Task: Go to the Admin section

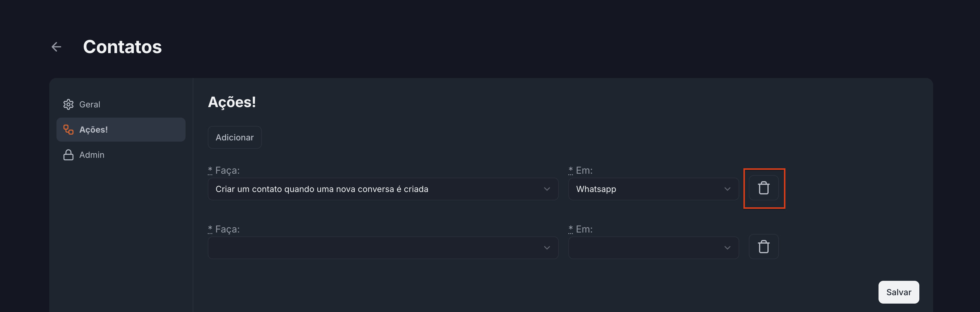Action: (x=92, y=155)
